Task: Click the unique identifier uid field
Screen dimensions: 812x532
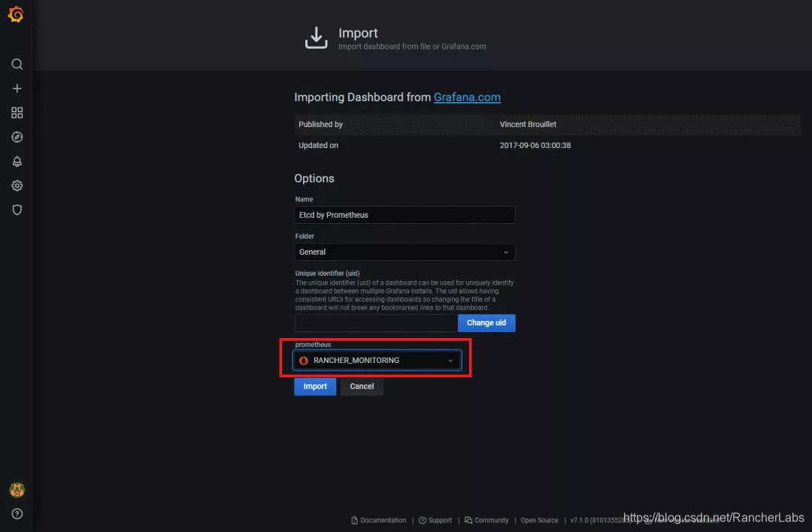Action: (376, 323)
